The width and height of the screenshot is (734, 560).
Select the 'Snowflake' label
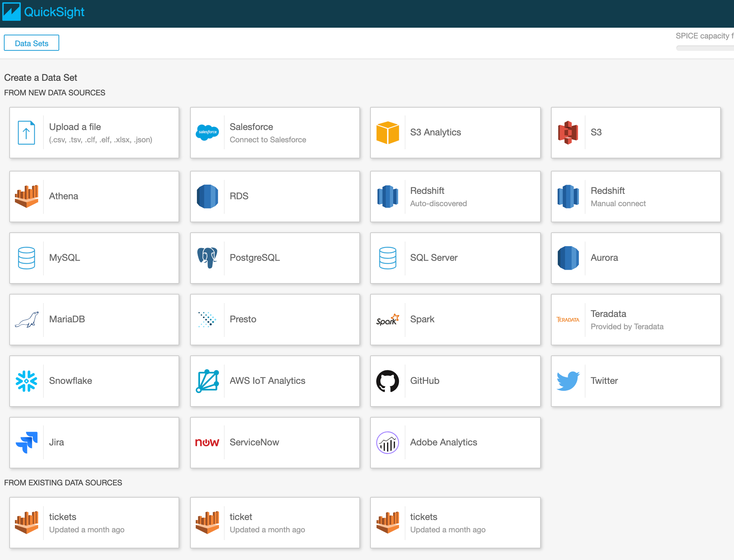(x=71, y=381)
